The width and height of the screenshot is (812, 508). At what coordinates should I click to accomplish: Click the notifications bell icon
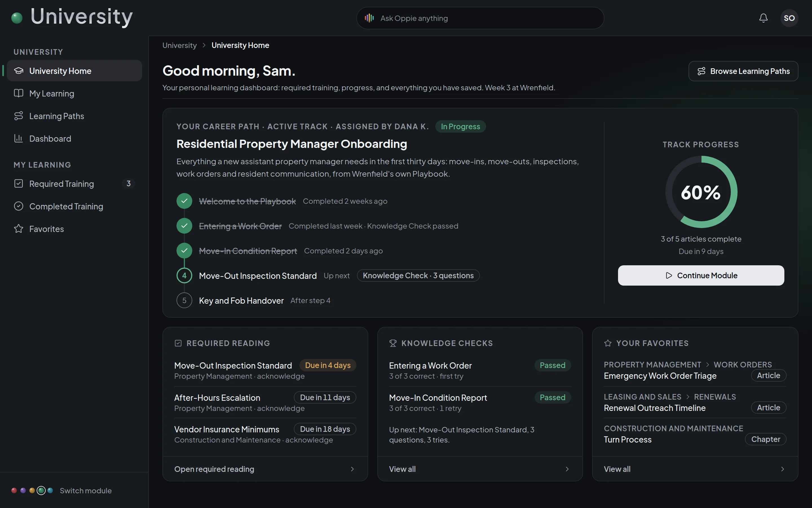[x=763, y=18]
